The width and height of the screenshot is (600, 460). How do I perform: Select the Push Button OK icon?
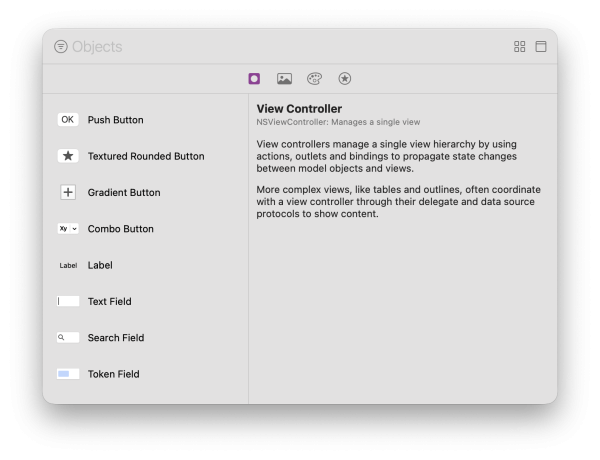click(68, 120)
